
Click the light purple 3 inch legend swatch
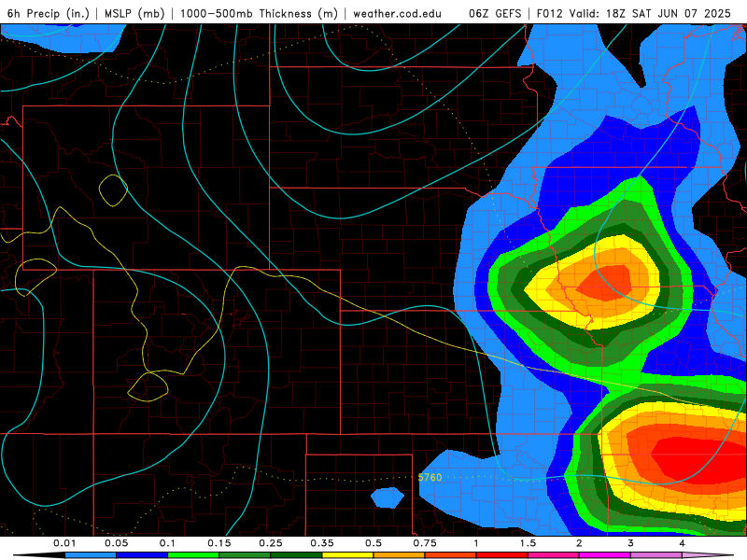pos(656,555)
